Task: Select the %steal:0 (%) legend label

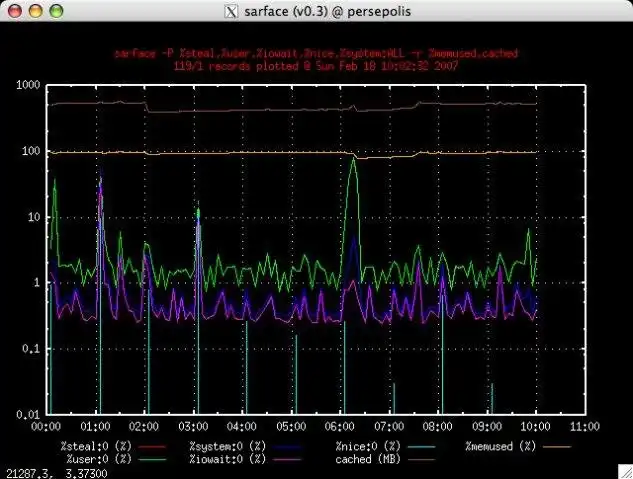Action: 96,446
